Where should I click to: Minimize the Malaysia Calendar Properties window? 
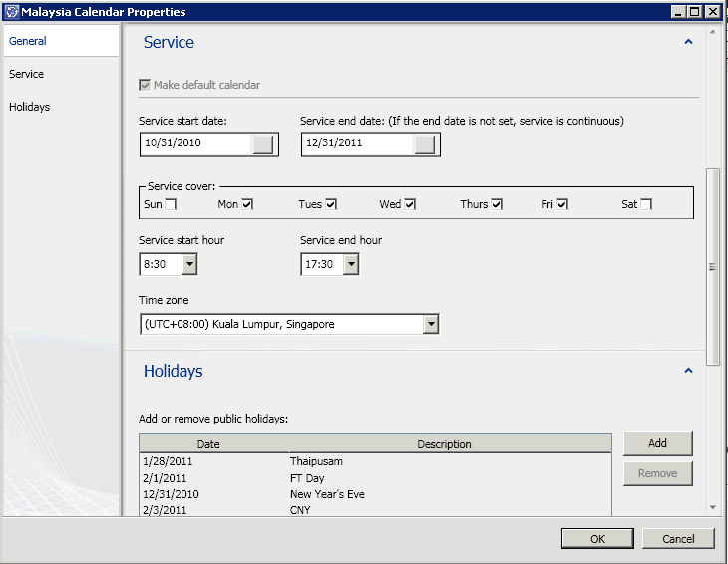[679, 12]
